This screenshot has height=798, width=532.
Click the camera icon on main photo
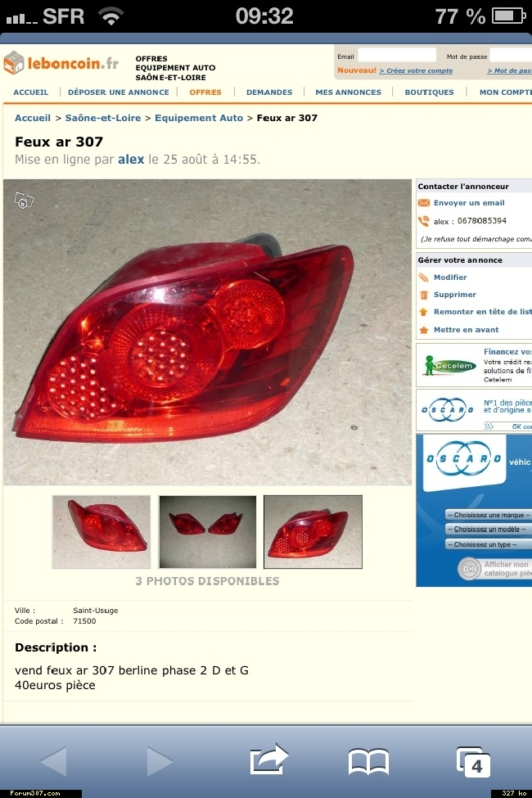click(x=24, y=201)
